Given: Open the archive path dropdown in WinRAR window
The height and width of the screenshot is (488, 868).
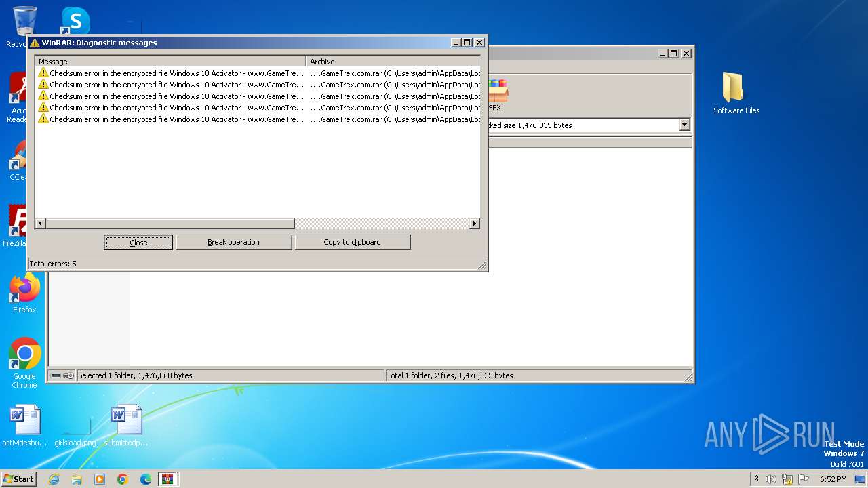Looking at the screenshot, I should (x=684, y=125).
